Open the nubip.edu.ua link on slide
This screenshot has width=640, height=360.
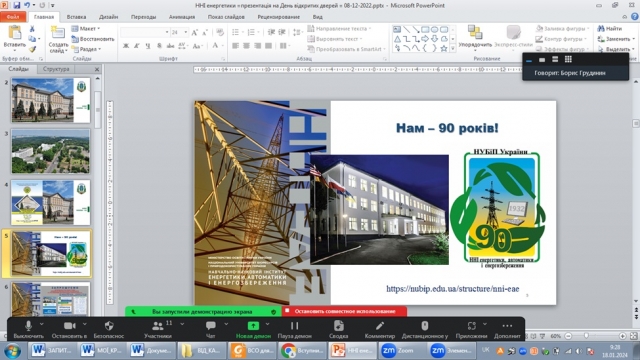[452, 289]
